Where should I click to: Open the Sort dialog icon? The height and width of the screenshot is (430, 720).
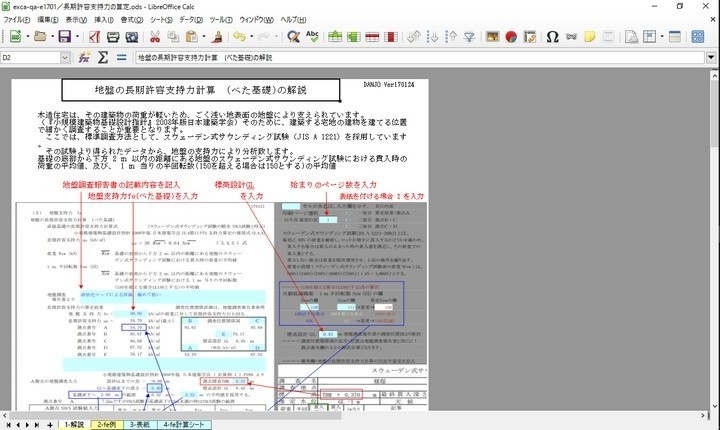(414, 36)
